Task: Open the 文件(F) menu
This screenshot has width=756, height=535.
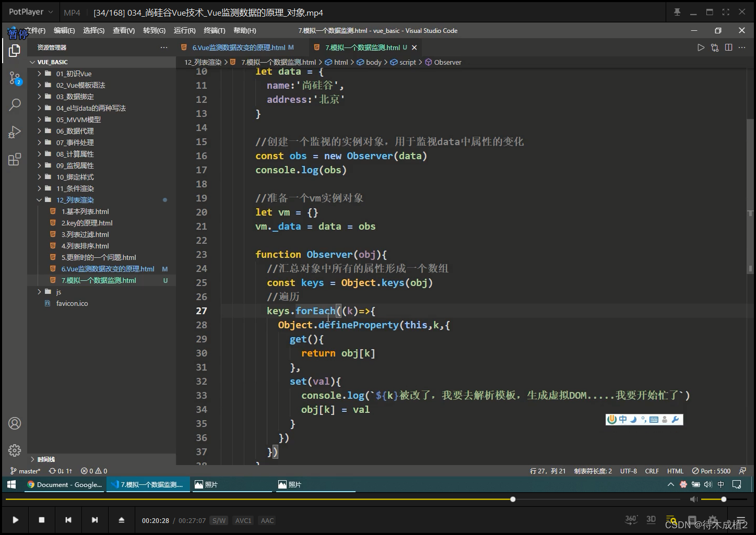Action: 34,31
